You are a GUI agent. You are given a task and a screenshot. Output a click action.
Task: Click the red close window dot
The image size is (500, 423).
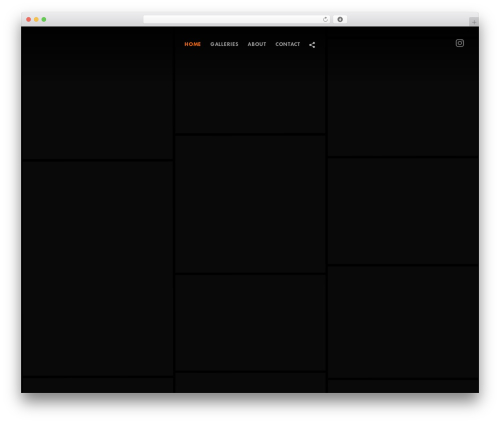tap(29, 19)
